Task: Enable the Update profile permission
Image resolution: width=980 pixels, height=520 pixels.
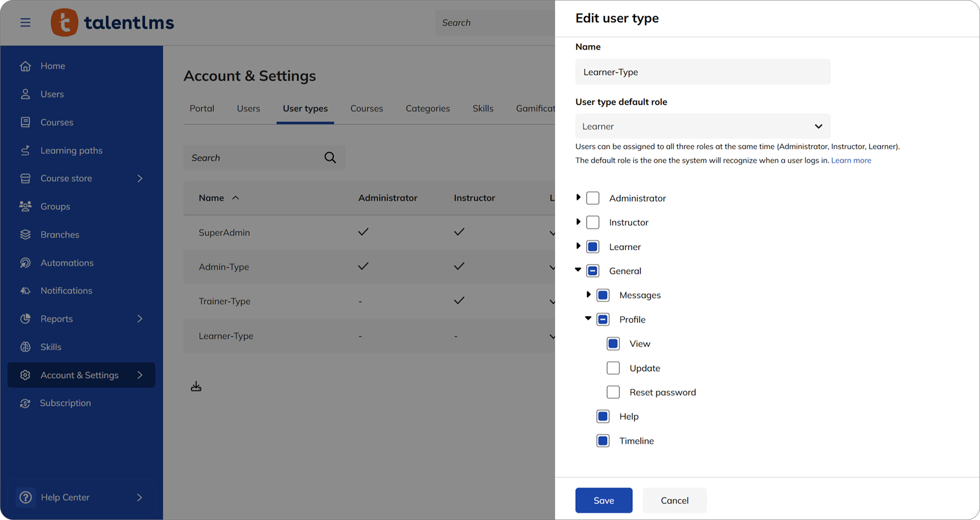Action: pos(613,368)
